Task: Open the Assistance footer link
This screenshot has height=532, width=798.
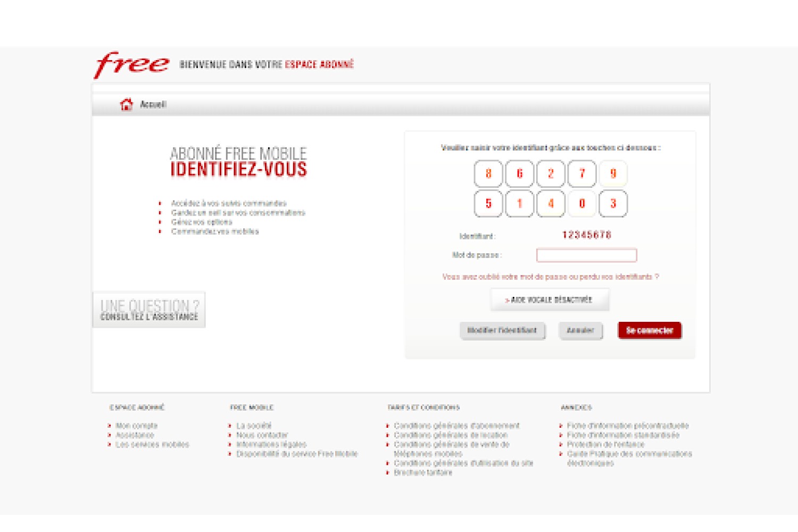Action: pyautogui.click(x=135, y=435)
